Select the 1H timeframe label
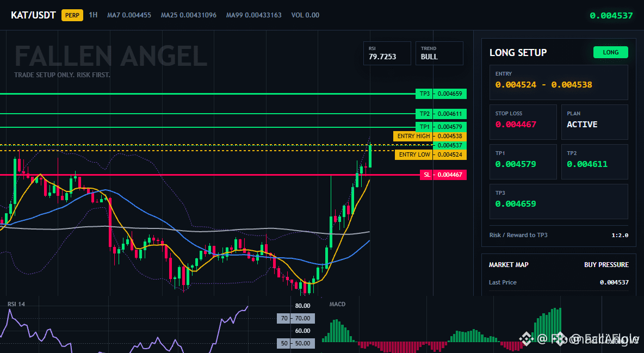 93,15
